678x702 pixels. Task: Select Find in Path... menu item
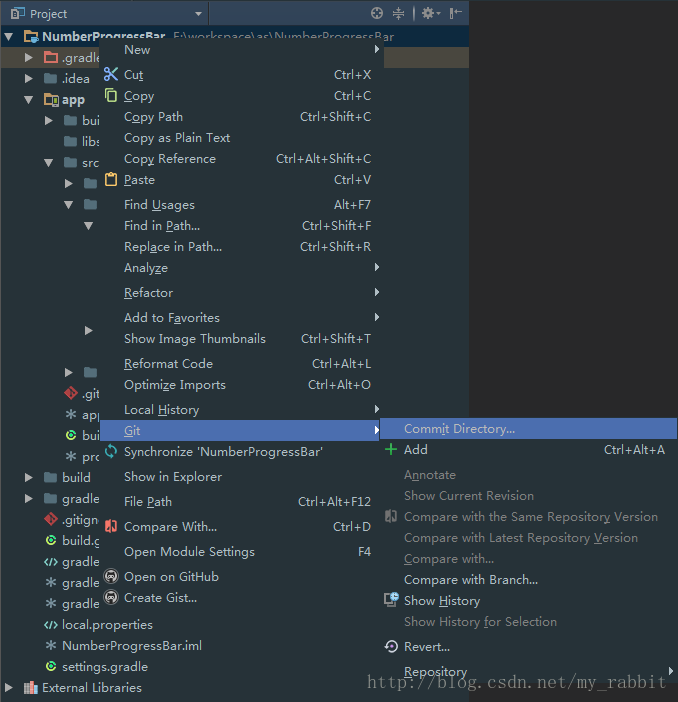(241, 225)
